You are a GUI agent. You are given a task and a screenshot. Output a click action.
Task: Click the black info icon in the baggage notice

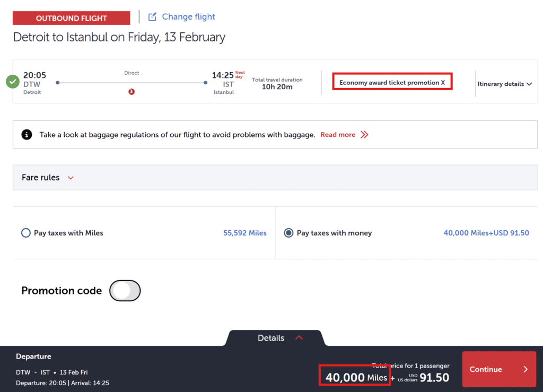[x=27, y=135]
